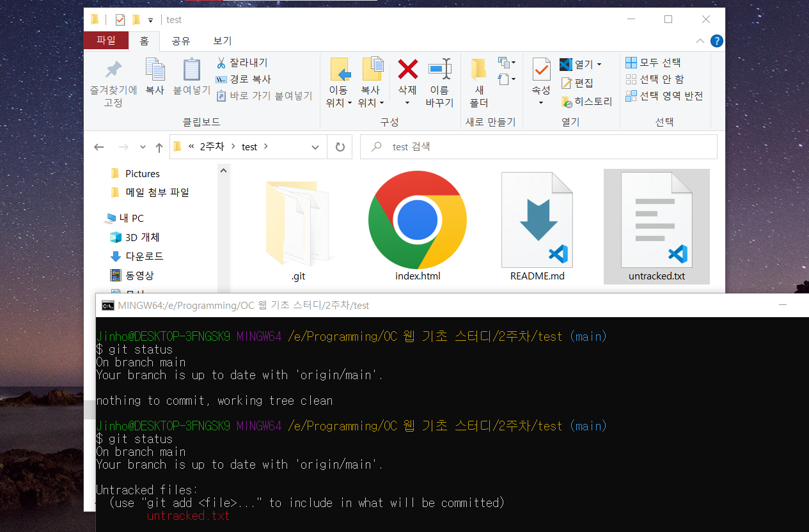The image size is (809, 532).
Task: Select Cut (잘라내기) in the ribbon
Action: [x=242, y=63]
